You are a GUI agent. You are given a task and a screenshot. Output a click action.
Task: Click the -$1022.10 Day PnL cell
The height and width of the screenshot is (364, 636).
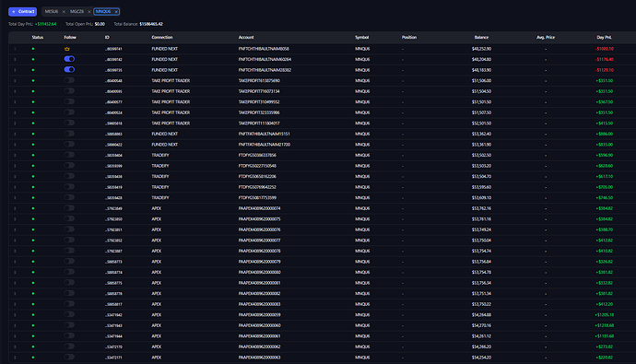[605, 49]
